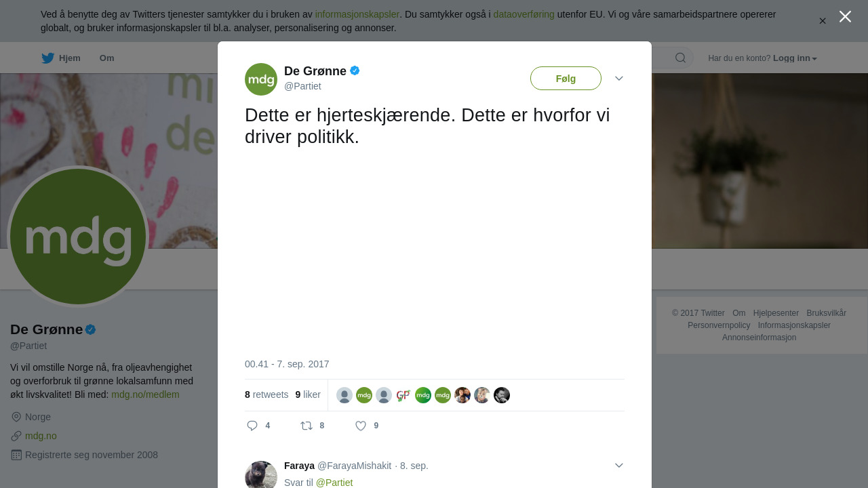Expand the tweet options chevron beside Følg
The image size is (868, 488).
[619, 79]
